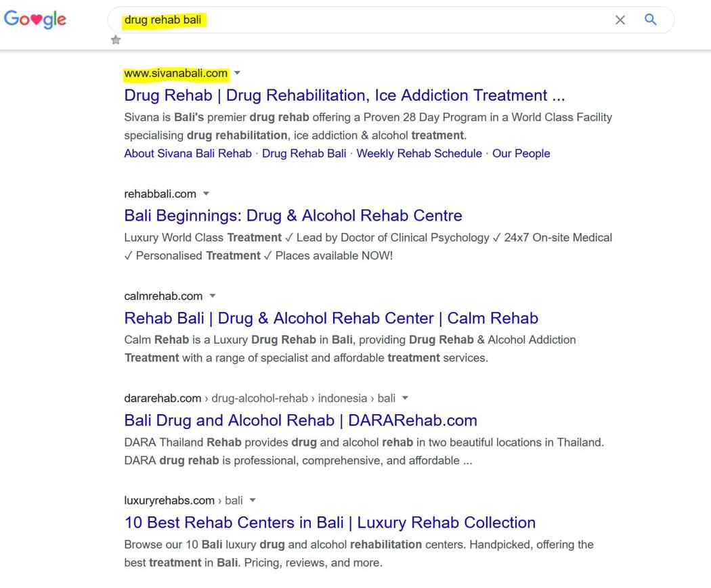Clear the search query using the X icon
This screenshot has width=711, height=588.
point(620,20)
